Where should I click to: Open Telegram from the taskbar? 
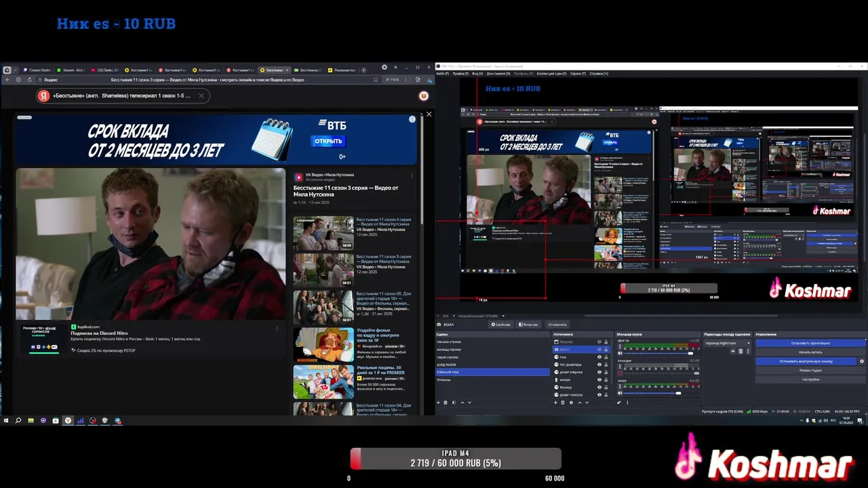click(117, 420)
